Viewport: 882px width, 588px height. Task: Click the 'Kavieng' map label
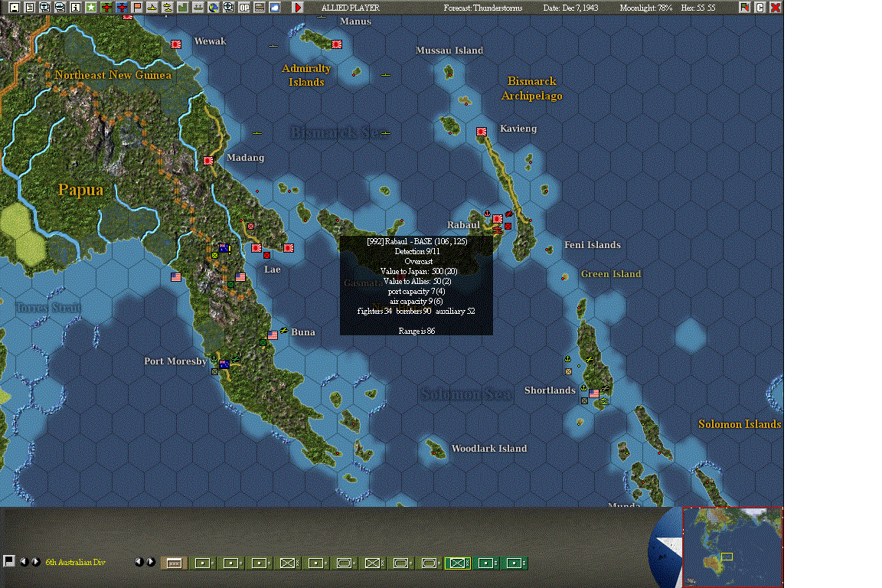(x=518, y=129)
